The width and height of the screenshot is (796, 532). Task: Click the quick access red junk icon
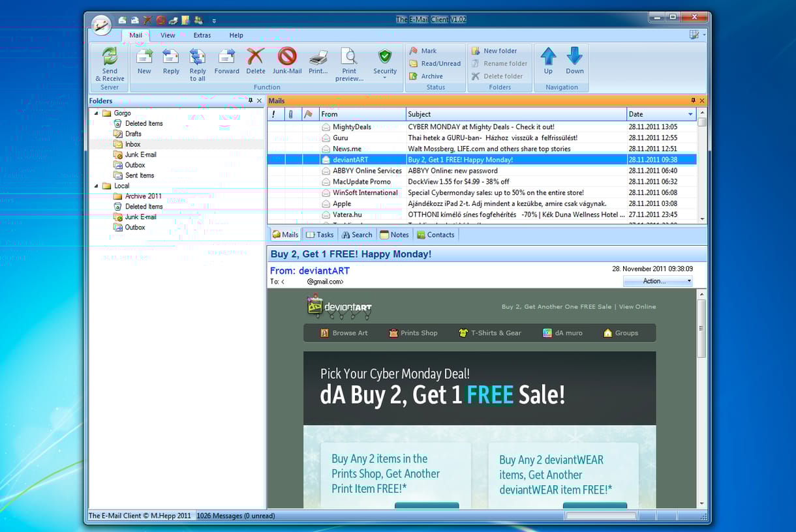[161, 20]
